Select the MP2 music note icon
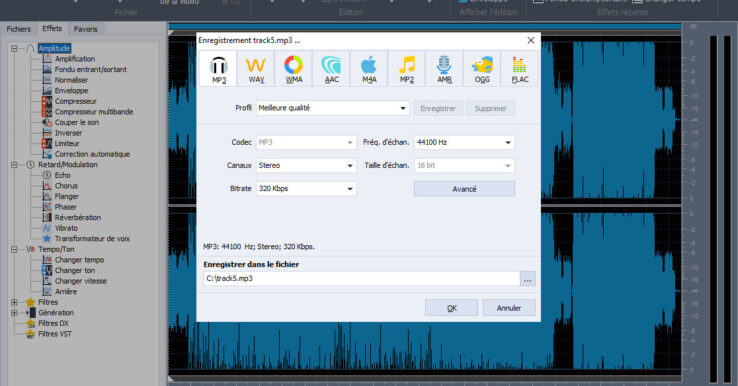This screenshot has height=386, width=738. (407, 69)
